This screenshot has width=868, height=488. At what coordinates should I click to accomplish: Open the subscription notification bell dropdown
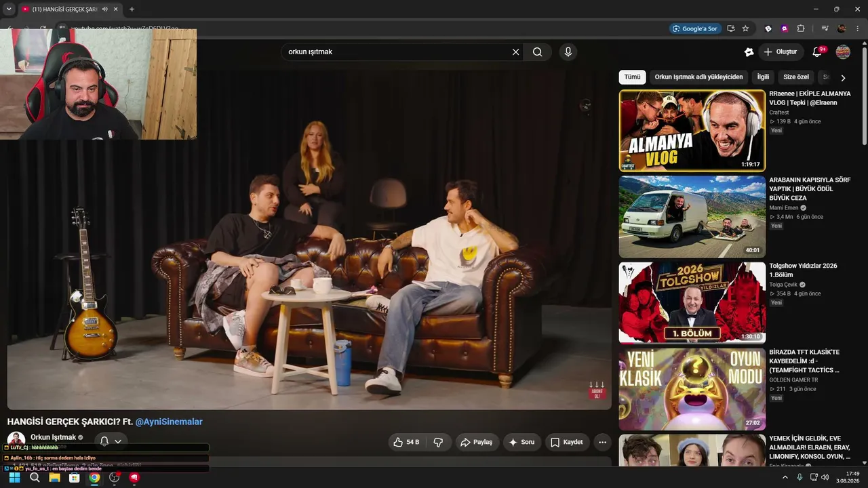[x=111, y=441]
